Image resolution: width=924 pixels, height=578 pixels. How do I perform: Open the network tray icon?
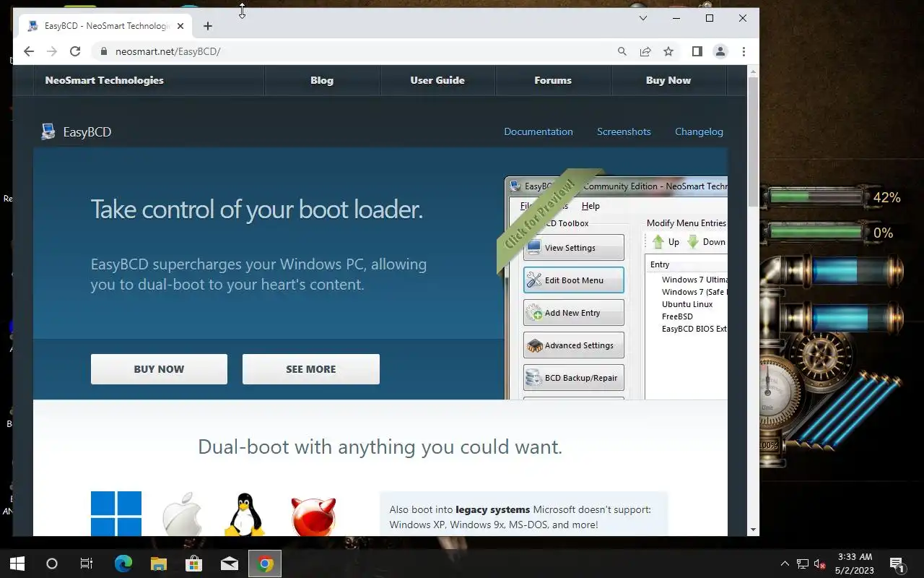(802, 564)
